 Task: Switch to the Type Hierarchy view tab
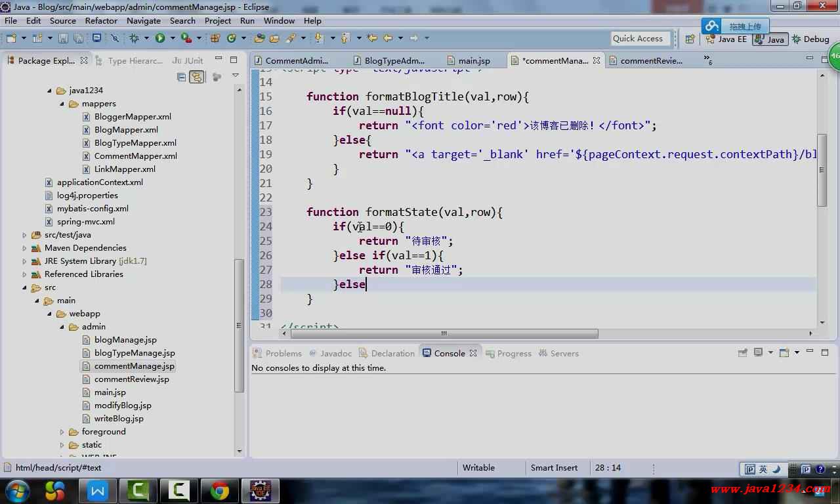coord(129,60)
